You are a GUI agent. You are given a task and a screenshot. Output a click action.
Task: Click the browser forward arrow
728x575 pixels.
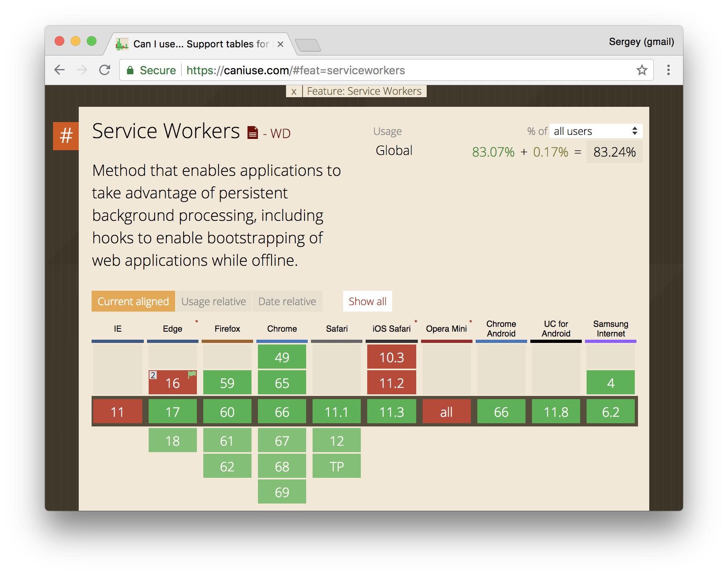tap(82, 70)
